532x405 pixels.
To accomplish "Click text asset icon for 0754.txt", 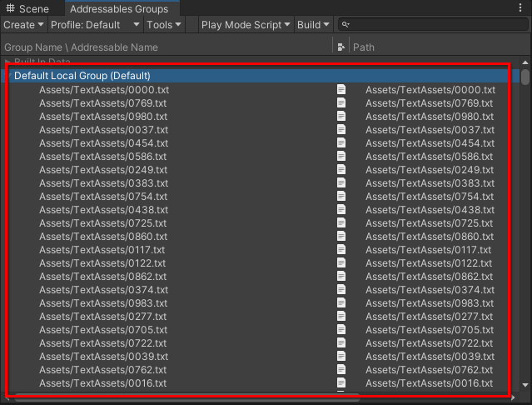I will point(341,196).
